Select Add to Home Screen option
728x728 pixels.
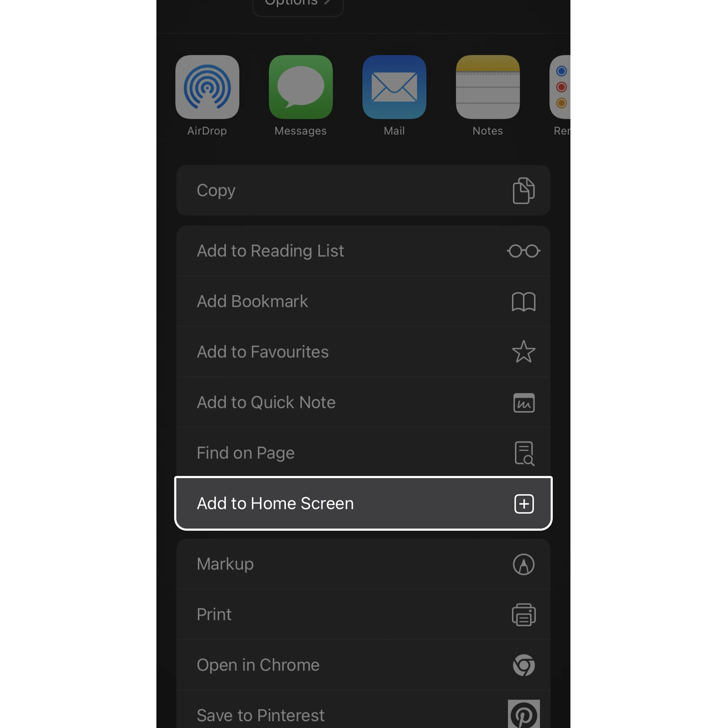coord(363,503)
